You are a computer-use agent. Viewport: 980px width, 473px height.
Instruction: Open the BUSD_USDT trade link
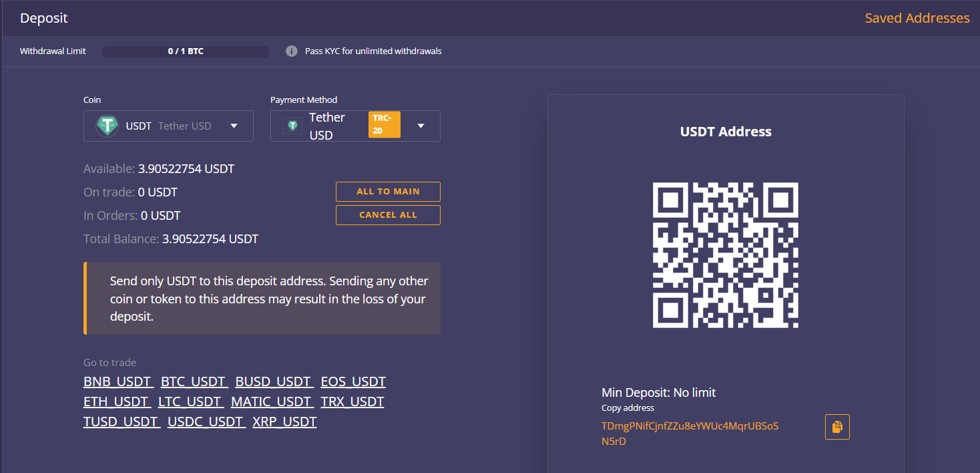point(274,381)
